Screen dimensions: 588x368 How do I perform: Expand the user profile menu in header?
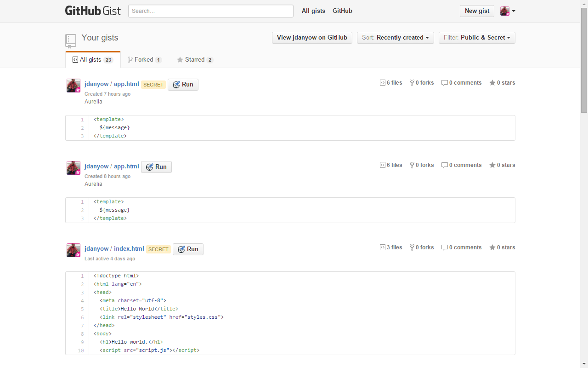coord(508,11)
